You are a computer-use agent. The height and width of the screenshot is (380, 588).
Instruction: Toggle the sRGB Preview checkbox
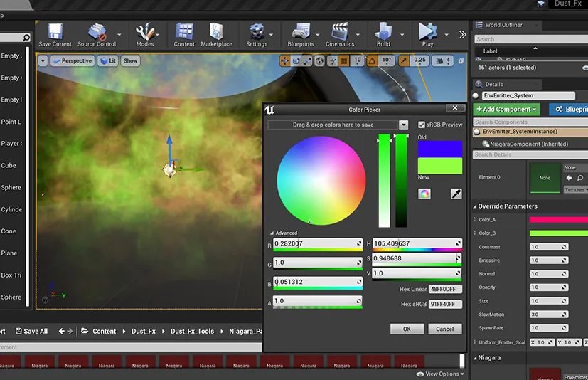422,125
